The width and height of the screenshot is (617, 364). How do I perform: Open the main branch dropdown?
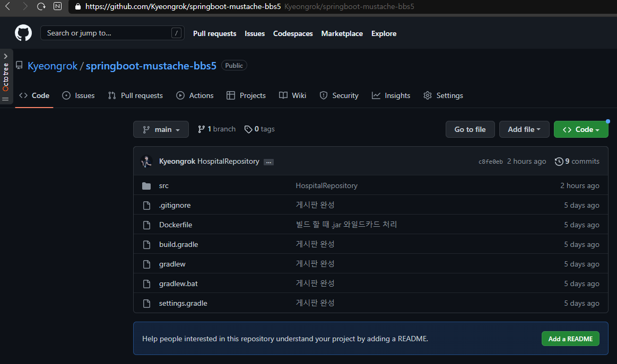click(161, 129)
